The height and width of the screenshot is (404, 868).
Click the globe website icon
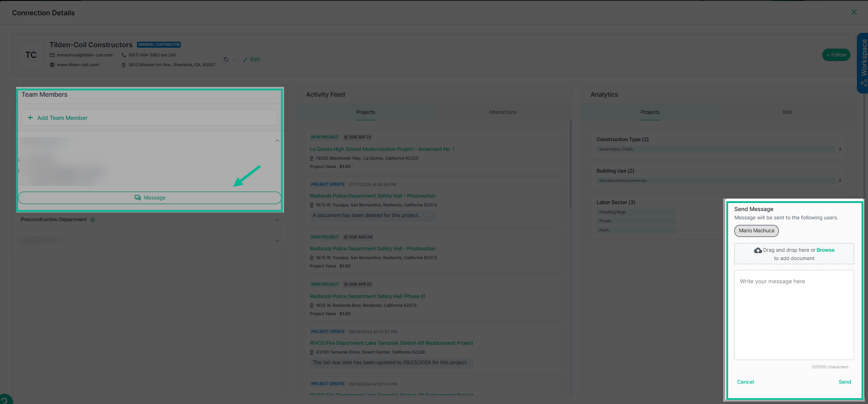(52, 65)
